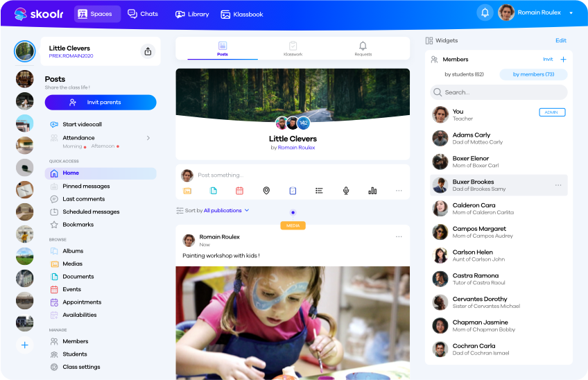Open Chats in the top navigation
This screenshot has height=380, width=588.
(143, 14)
